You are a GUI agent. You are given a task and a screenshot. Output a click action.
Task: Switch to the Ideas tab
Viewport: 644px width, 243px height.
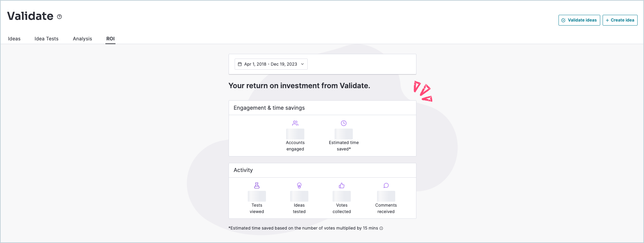click(x=14, y=39)
